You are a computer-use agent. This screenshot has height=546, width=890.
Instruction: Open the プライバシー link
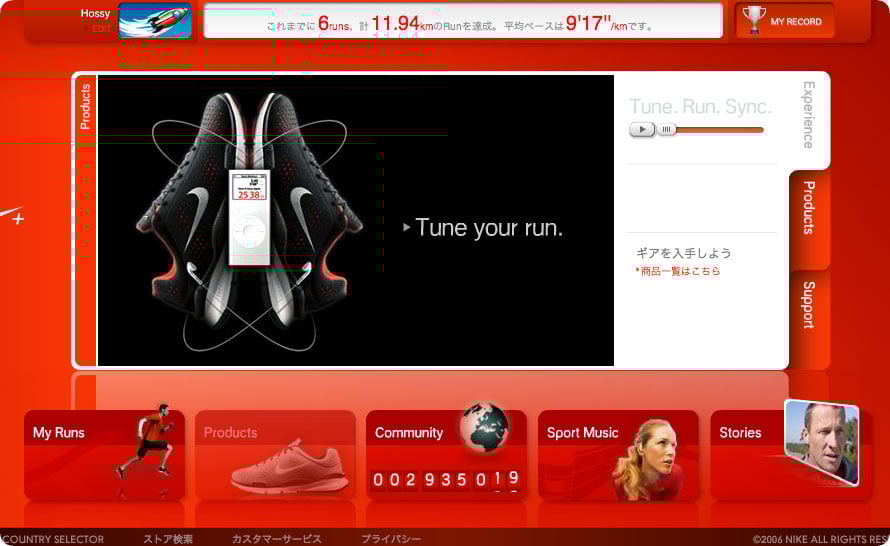(x=391, y=539)
